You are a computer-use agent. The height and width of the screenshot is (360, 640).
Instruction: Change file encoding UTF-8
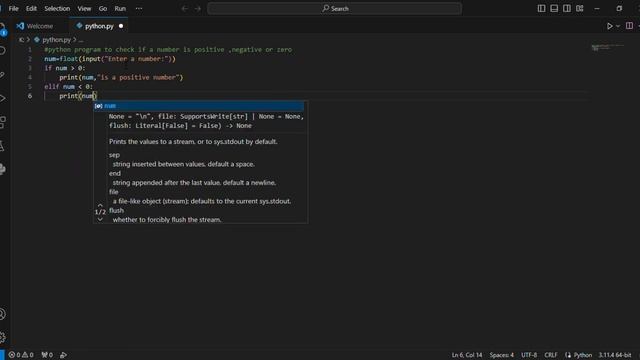pyautogui.click(x=529, y=355)
